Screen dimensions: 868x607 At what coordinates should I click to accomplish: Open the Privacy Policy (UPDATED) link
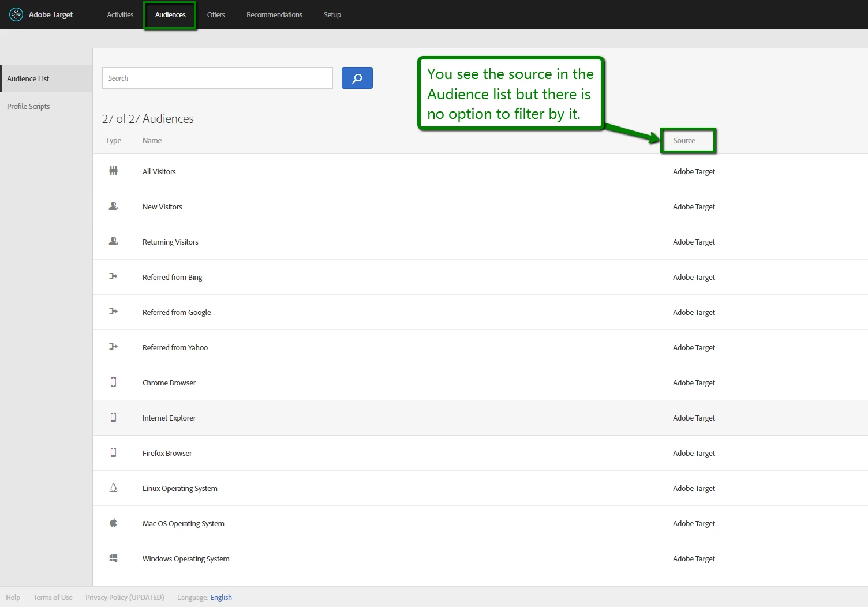pyautogui.click(x=125, y=597)
